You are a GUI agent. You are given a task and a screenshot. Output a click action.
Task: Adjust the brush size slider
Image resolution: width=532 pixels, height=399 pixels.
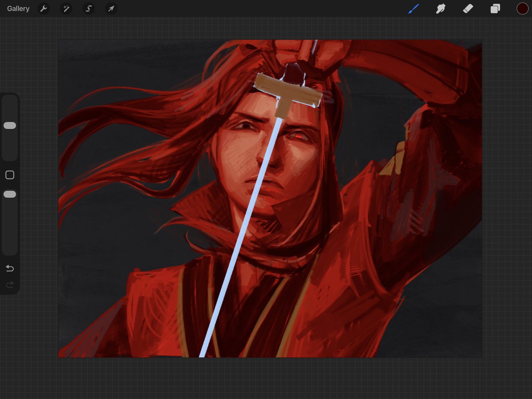pos(9,125)
